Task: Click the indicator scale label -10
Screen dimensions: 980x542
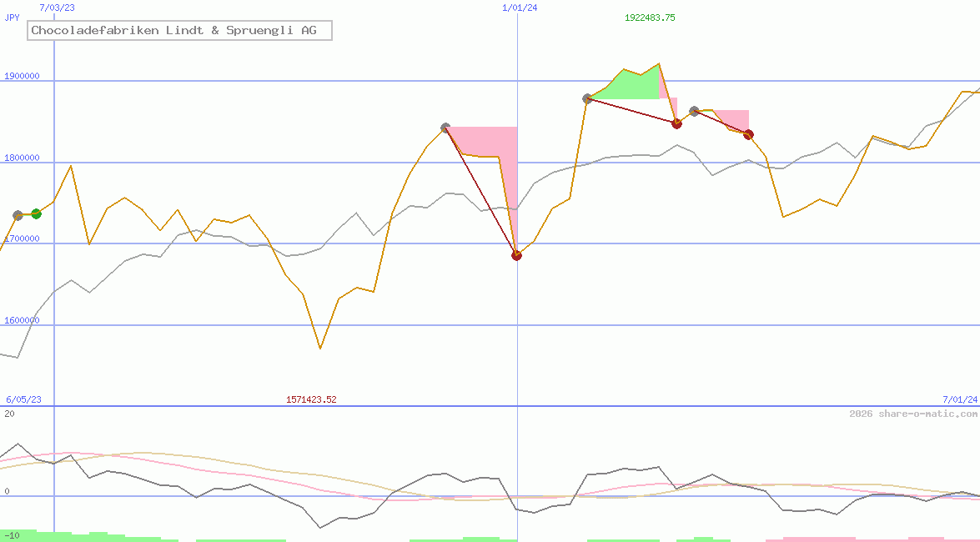Action: (12, 536)
